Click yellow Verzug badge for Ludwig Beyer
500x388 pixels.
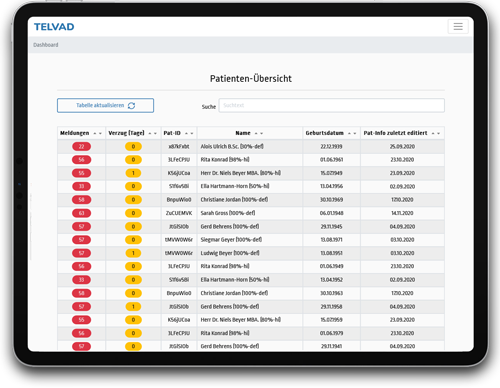pyautogui.click(x=133, y=253)
